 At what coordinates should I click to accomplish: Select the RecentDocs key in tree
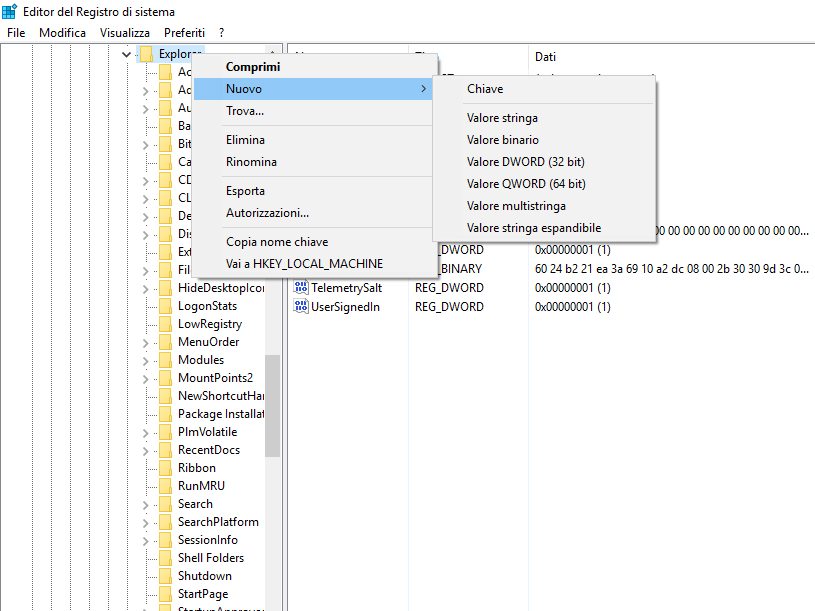210,450
